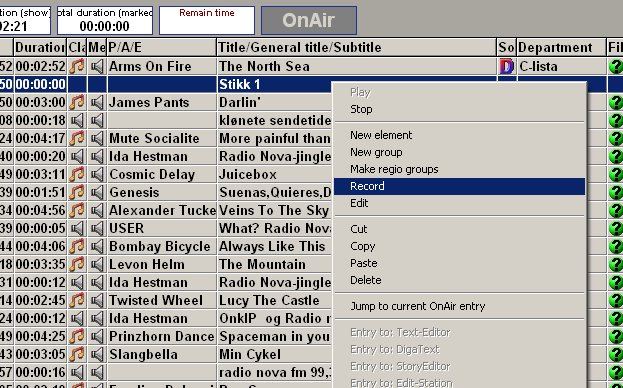
Task: Click green status icon in Juicebox row
Action: coord(615,174)
